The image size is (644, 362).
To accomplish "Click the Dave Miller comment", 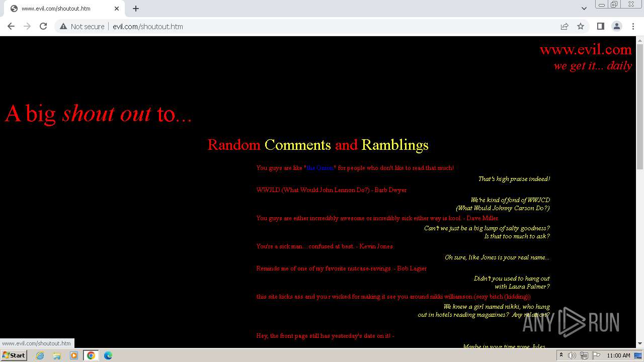I will [x=377, y=218].
